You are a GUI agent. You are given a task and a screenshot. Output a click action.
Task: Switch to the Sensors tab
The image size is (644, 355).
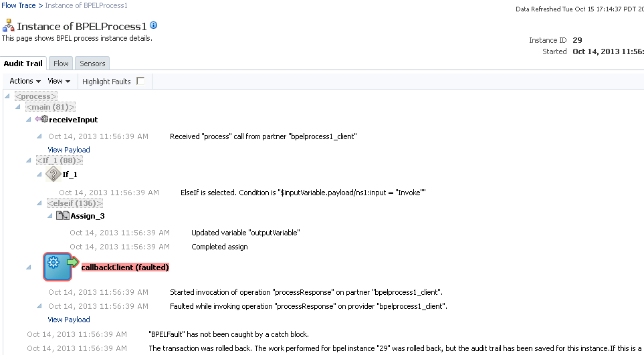(92, 64)
